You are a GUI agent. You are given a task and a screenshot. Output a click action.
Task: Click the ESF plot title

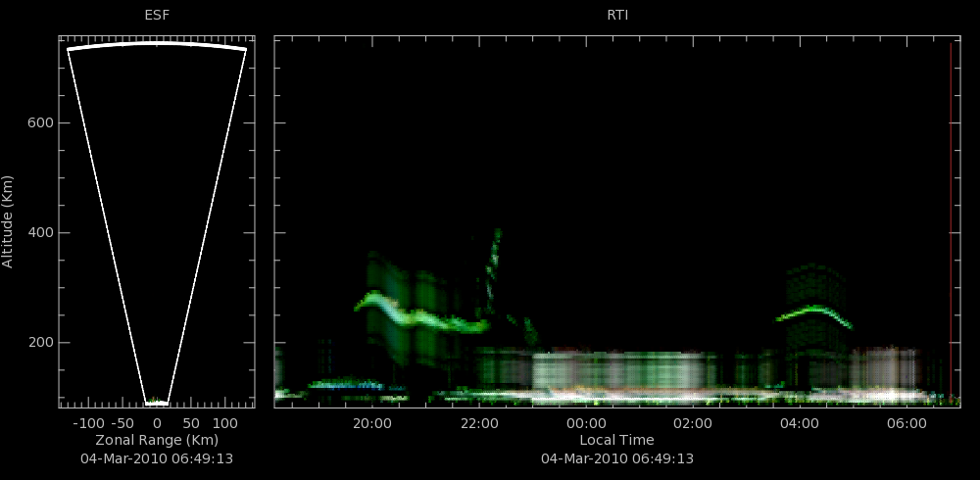157,16
